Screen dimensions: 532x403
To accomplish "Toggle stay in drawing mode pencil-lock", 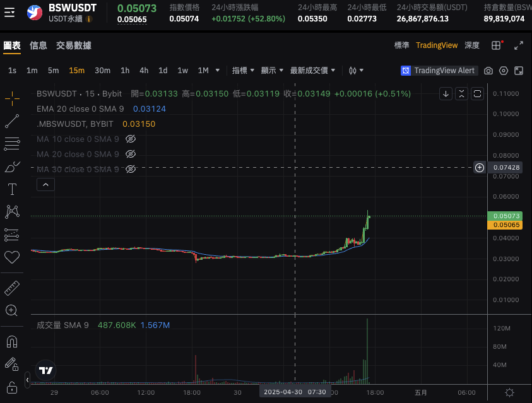I will (12, 364).
